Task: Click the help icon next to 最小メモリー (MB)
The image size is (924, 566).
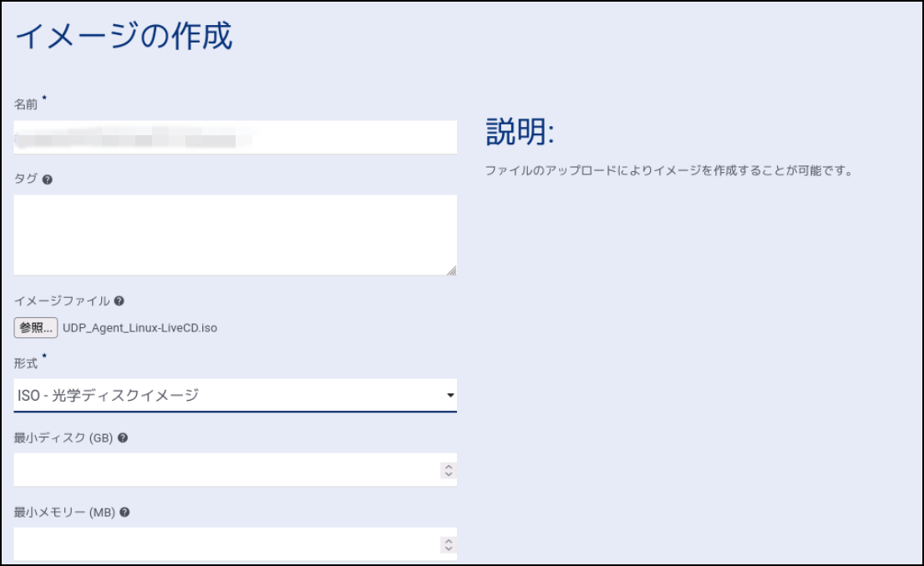Action: [124, 512]
